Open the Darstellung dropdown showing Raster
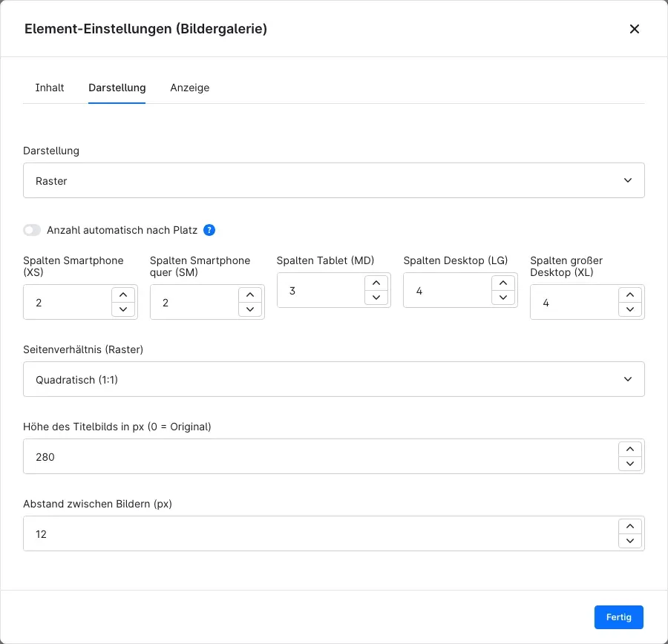 [x=333, y=180]
